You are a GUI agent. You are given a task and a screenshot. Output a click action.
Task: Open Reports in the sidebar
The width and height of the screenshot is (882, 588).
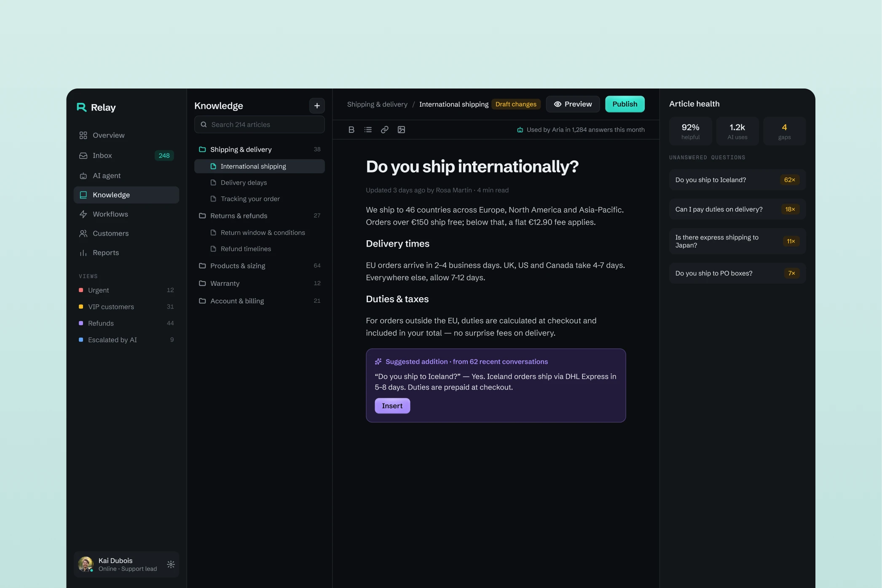click(126, 253)
